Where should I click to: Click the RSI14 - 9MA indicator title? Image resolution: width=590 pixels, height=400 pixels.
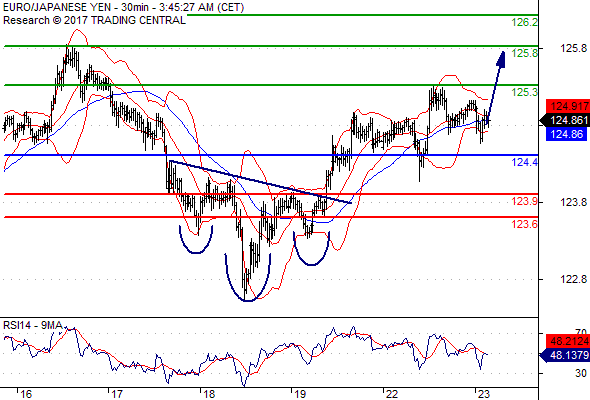[x=33, y=325]
